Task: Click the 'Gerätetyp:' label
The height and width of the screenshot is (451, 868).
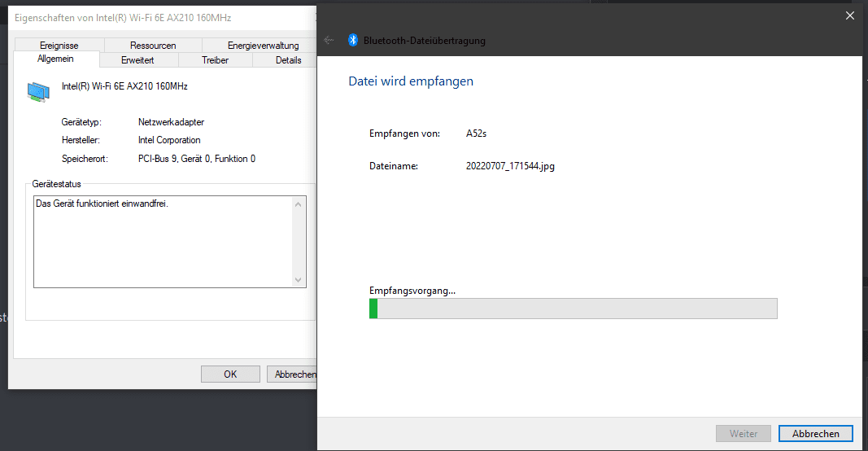Action: 81,122
